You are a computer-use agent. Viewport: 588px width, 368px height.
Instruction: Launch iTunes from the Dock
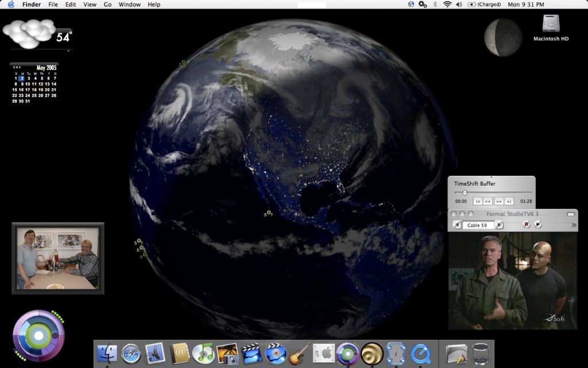[x=203, y=354]
